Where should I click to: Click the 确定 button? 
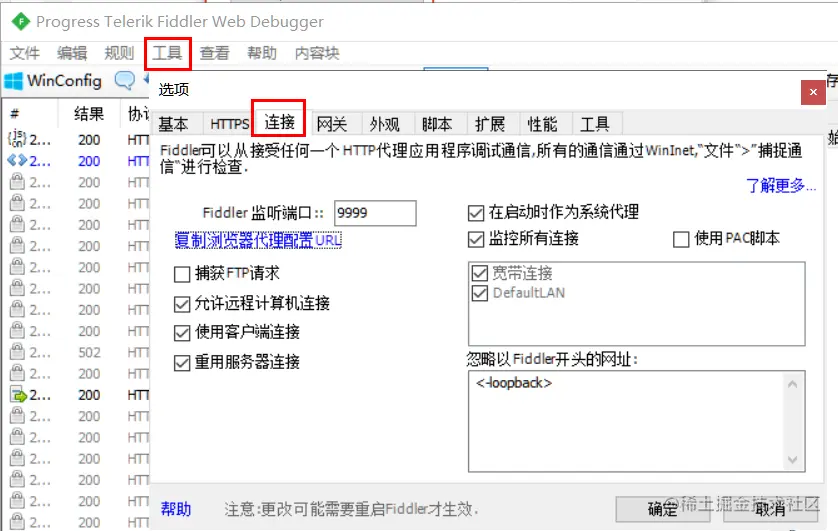663,509
